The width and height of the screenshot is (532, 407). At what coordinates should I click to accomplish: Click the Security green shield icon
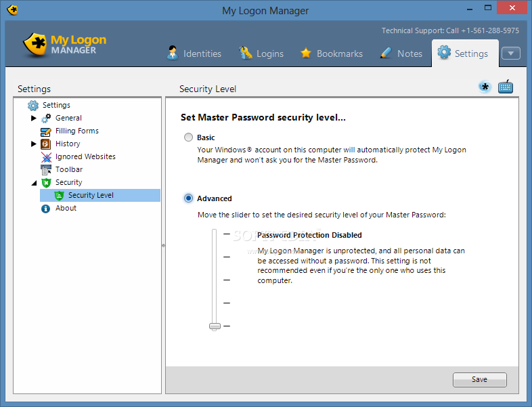(46, 183)
